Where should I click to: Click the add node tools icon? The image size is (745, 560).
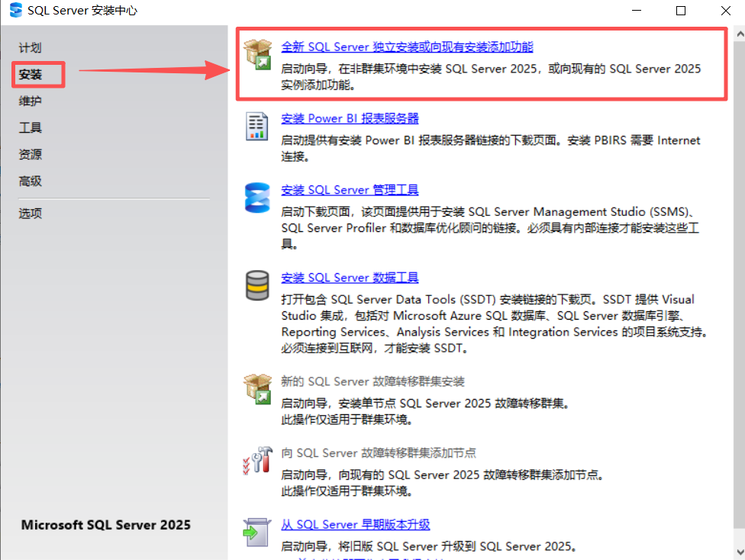pos(257,460)
